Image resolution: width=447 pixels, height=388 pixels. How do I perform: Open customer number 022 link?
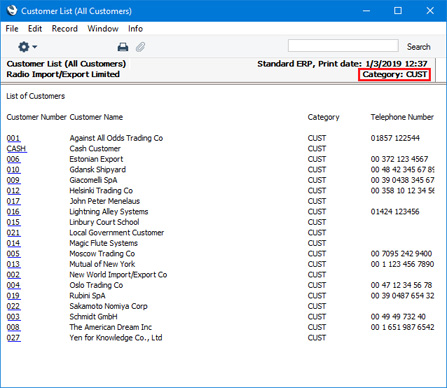[13, 306]
